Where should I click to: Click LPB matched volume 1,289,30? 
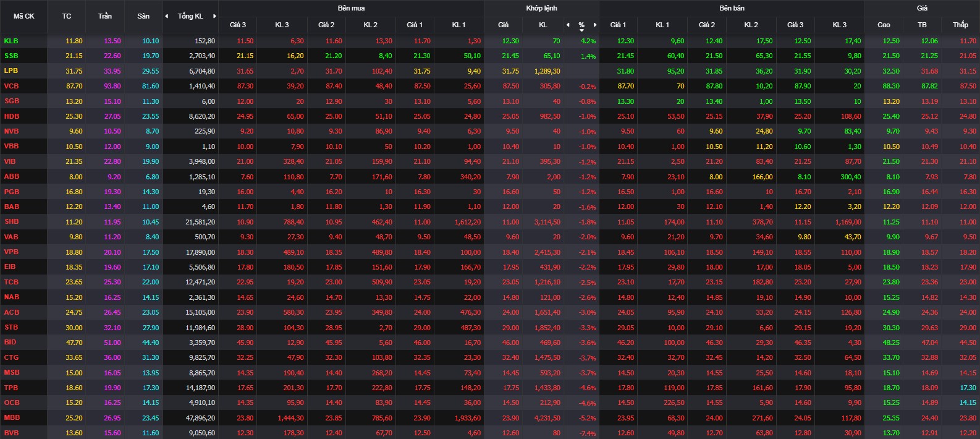[547, 71]
